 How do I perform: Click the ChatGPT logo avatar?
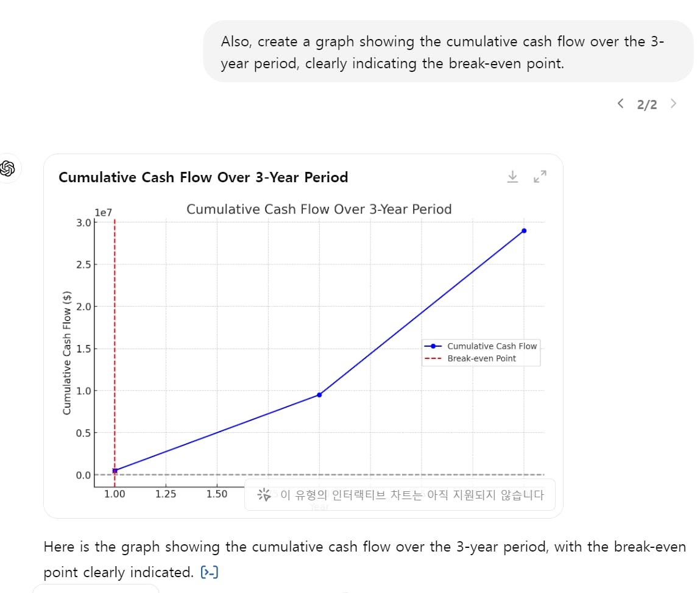(9, 168)
